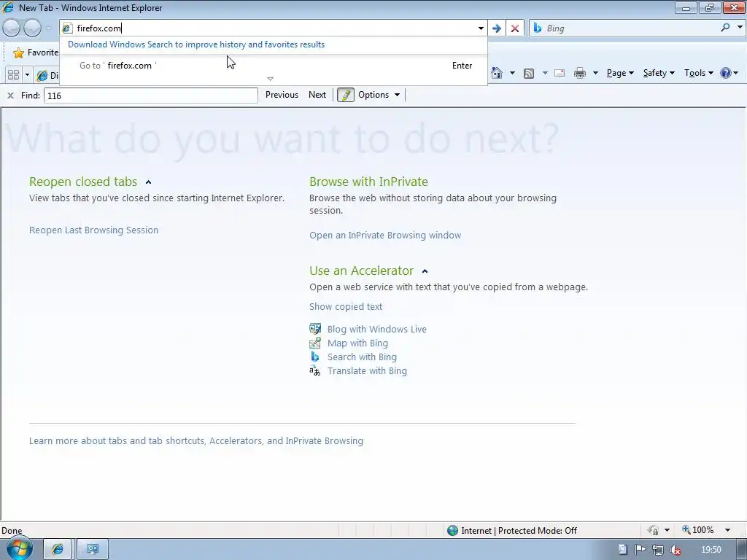Open the Home button dropdown arrow
The image size is (747, 560).
click(x=512, y=73)
